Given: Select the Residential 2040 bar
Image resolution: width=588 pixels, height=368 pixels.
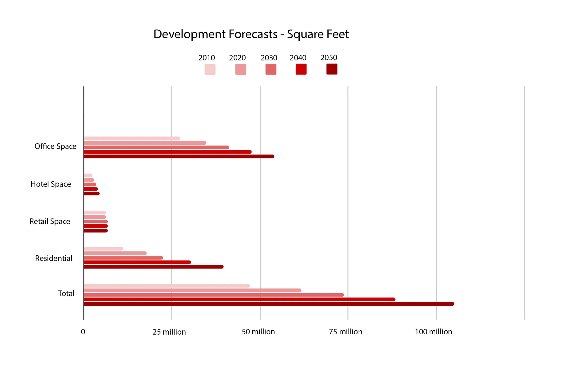Looking at the screenshot, I should coord(138,262).
